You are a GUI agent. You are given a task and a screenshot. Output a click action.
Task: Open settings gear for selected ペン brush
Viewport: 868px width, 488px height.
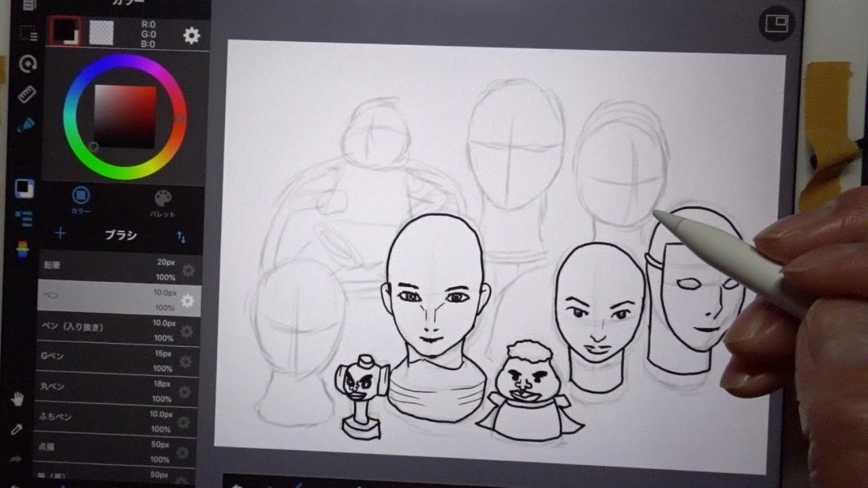tap(187, 300)
